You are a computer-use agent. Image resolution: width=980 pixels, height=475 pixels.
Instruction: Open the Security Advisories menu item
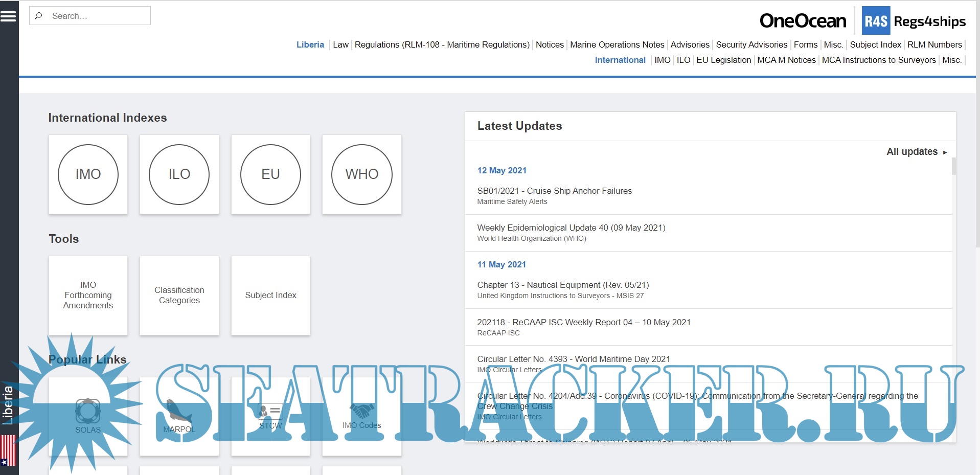pos(751,45)
